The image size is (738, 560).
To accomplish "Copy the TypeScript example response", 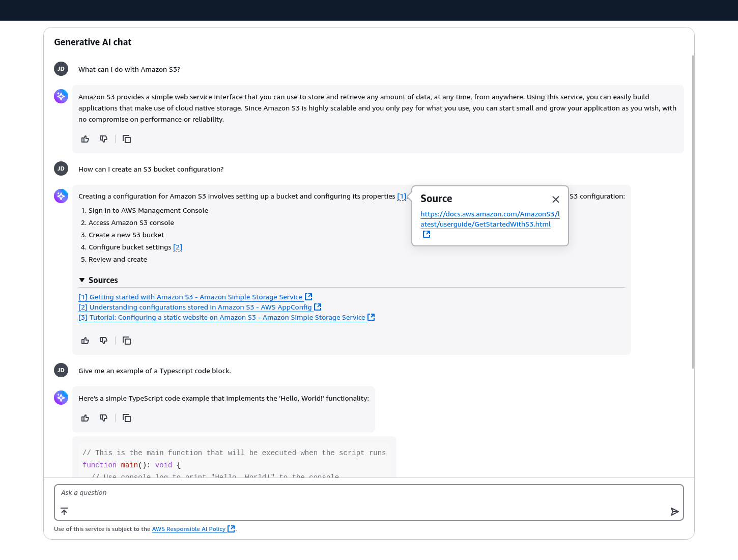I will click(x=127, y=417).
